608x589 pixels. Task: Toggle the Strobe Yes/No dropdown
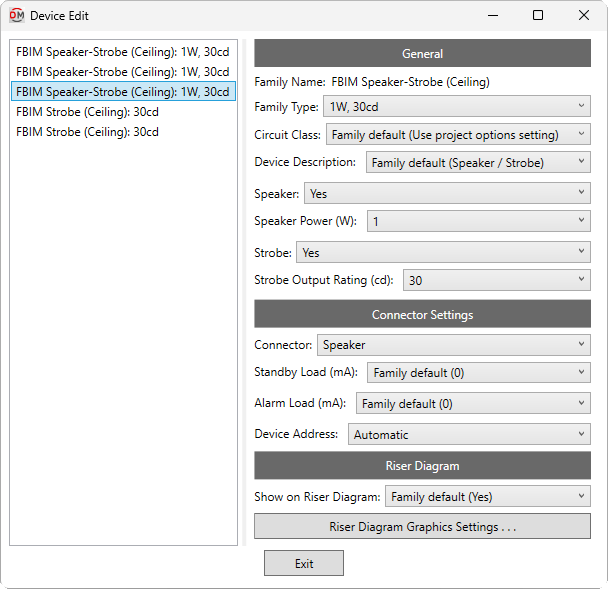point(443,252)
